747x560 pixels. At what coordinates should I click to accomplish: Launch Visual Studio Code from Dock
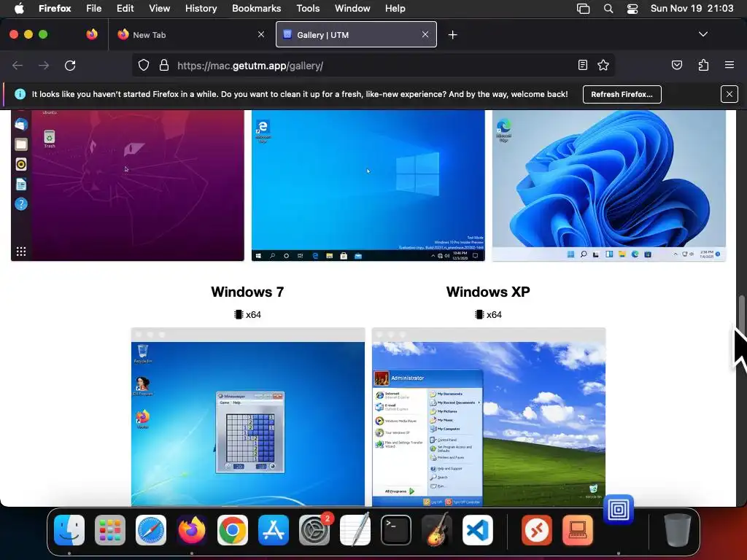[x=478, y=530]
